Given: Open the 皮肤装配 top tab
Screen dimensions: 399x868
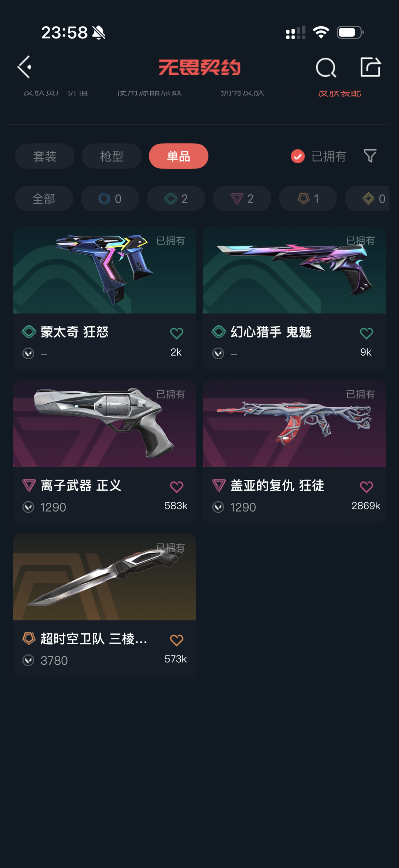Looking at the screenshot, I should tap(340, 93).
